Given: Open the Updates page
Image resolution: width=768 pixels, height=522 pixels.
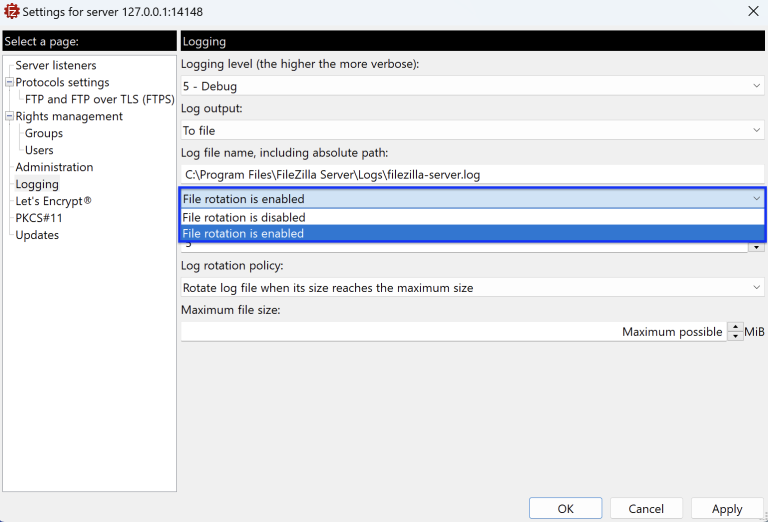Looking at the screenshot, I should [37, 235].
